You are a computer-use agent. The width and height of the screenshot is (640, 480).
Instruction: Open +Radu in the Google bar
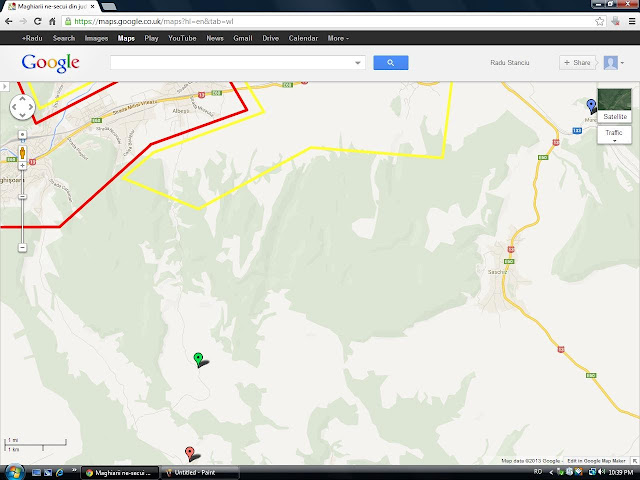tap(32, 38)
